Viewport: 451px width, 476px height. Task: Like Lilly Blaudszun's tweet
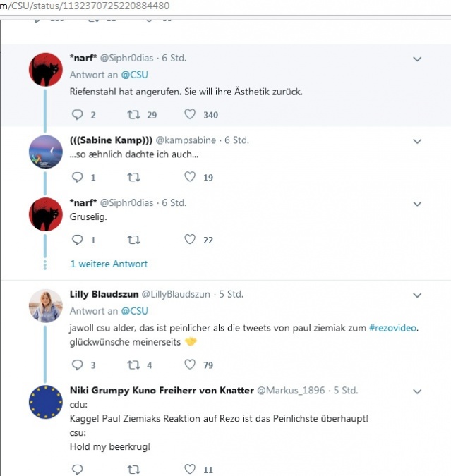click(189, 365)
